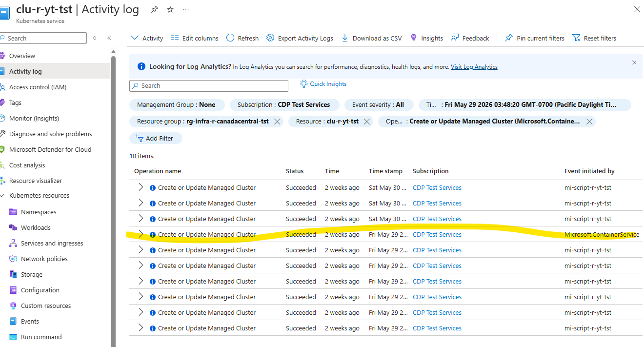
Task: Remove the Resource group filter
Action: (x=277, y=122)
